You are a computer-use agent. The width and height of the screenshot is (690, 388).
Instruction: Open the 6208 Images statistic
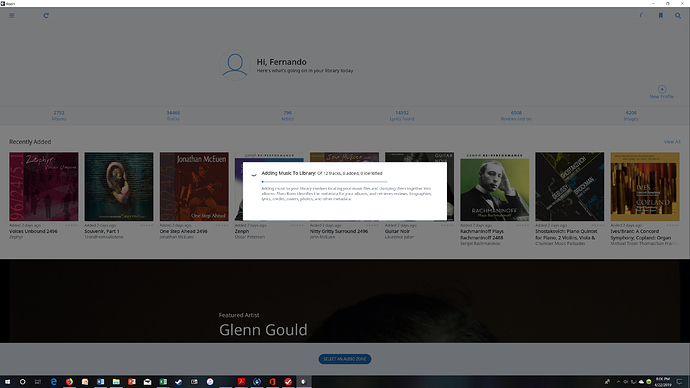pos(631,116)
